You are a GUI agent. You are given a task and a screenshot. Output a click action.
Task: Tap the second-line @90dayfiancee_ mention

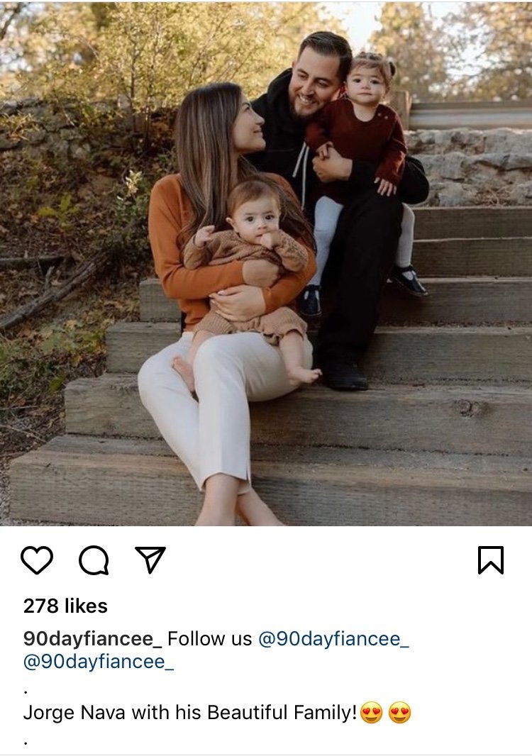coord(99,662)
